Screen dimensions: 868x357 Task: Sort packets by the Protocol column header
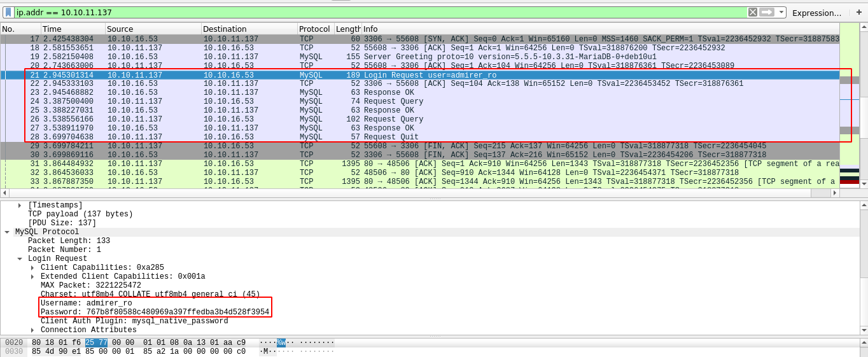pos(314,29)
